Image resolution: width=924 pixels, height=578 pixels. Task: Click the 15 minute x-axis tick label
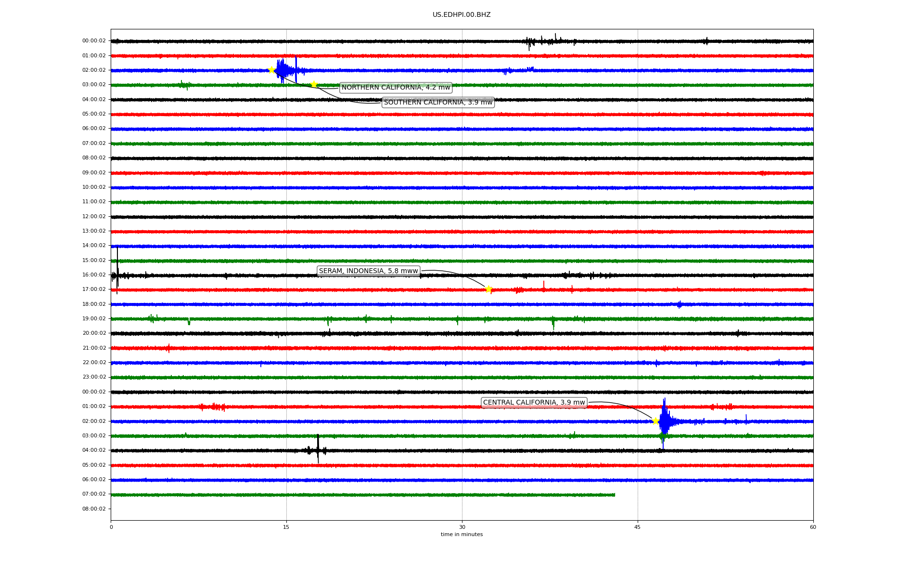pyautogui.click(x=286, y=527)
